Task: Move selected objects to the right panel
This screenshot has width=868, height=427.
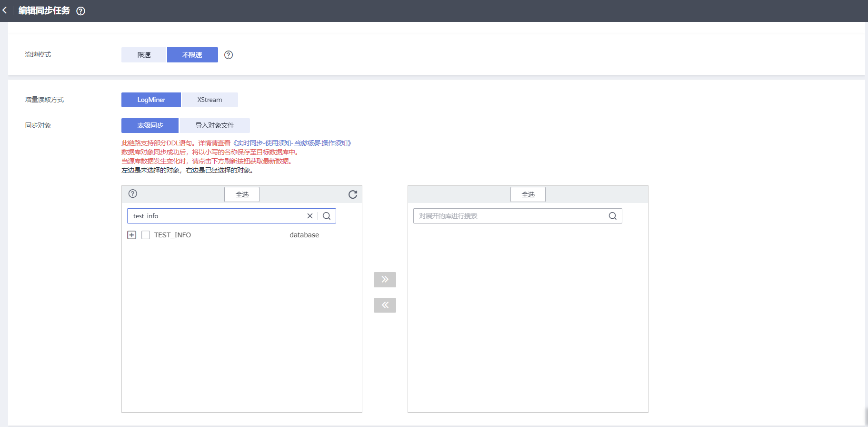Action: pos(385,279)
